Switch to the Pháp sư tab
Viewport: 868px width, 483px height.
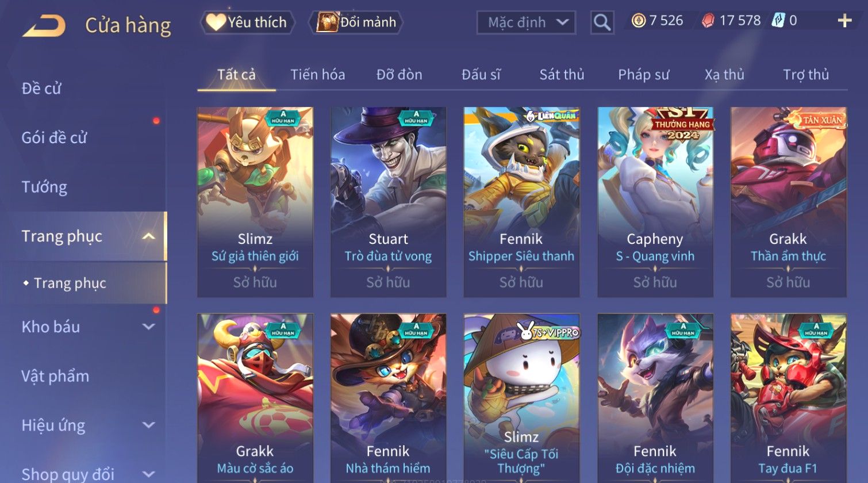pyautogui.click(x=643, y=74)
